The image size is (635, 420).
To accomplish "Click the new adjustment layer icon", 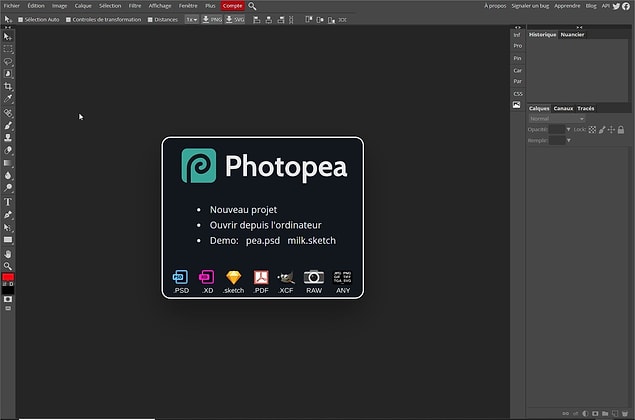I will pos(585,414).
